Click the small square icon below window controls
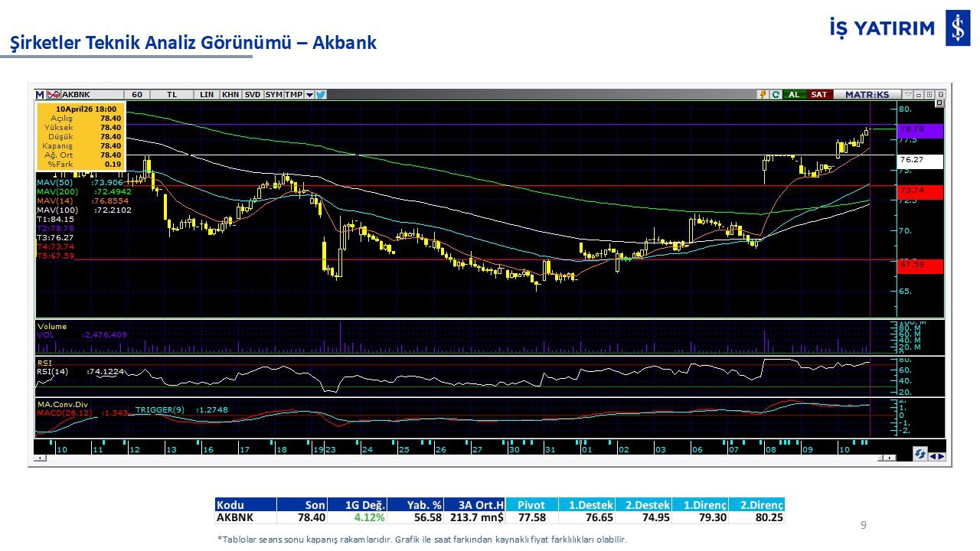The image size is (980, 551). tap(939, 104)
